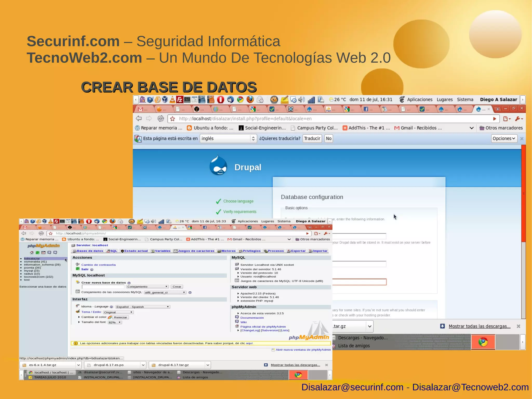
Task: Click the new tab plus button in Drupal window
Action: click(x=497, y=109)
